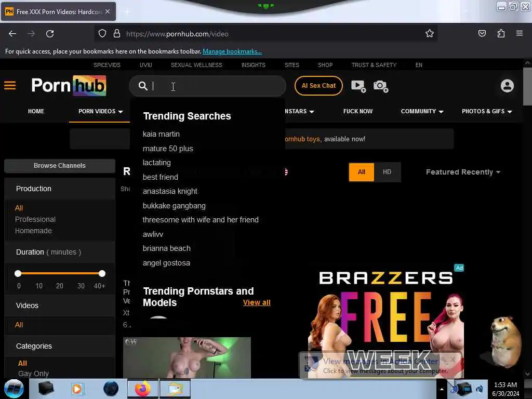Screen dimensions: 532x399
Task: Click the Ad badge on the banner
Action: (459, 268)
